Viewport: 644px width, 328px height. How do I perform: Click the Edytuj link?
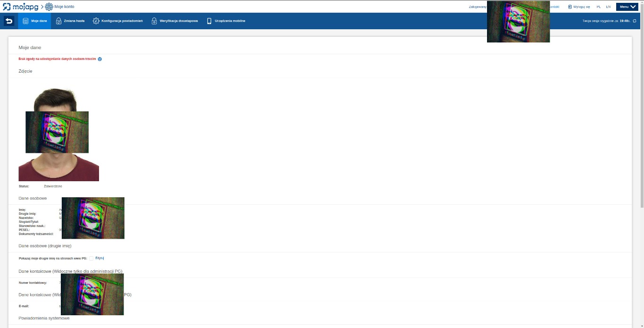pos(99,258)
